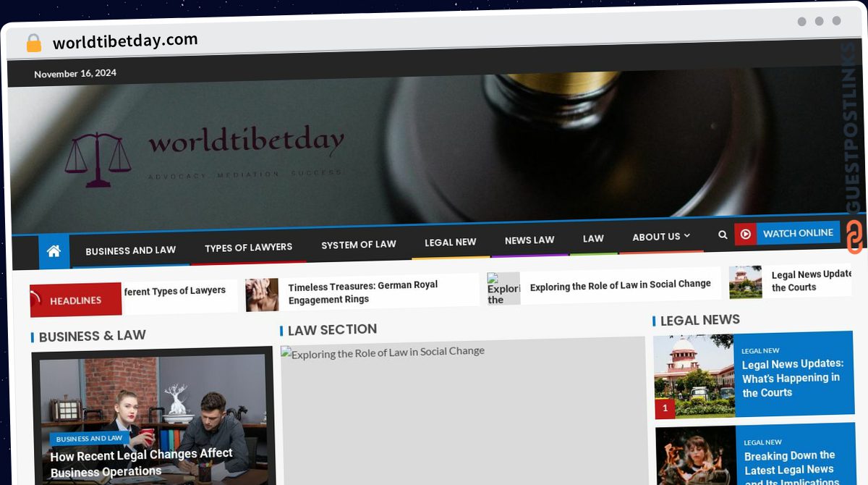Click the chain link icon at right edge
Image resolution: width=868 pixels, height=485 pixels.
[855, 237]
